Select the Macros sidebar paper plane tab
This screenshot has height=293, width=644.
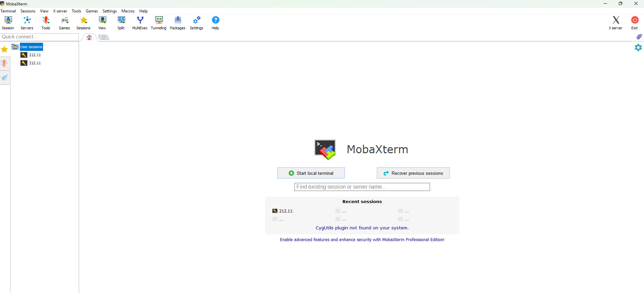(5, 78)
